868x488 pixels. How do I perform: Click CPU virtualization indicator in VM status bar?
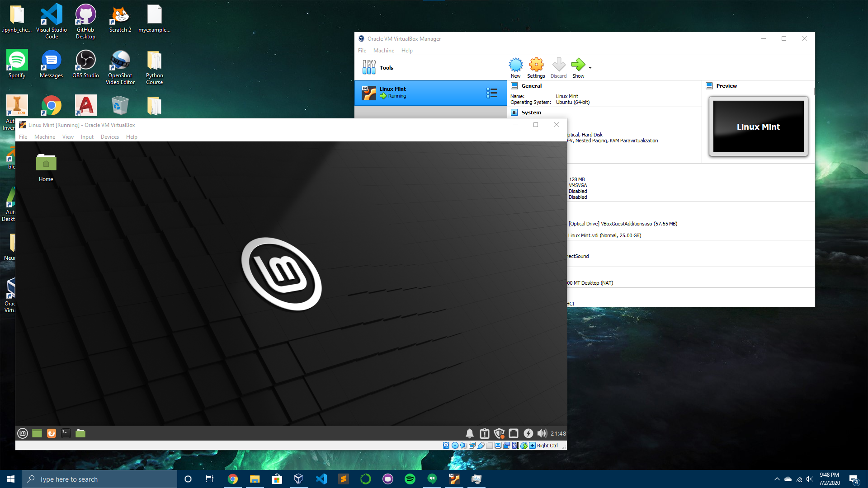pos(515,446)
